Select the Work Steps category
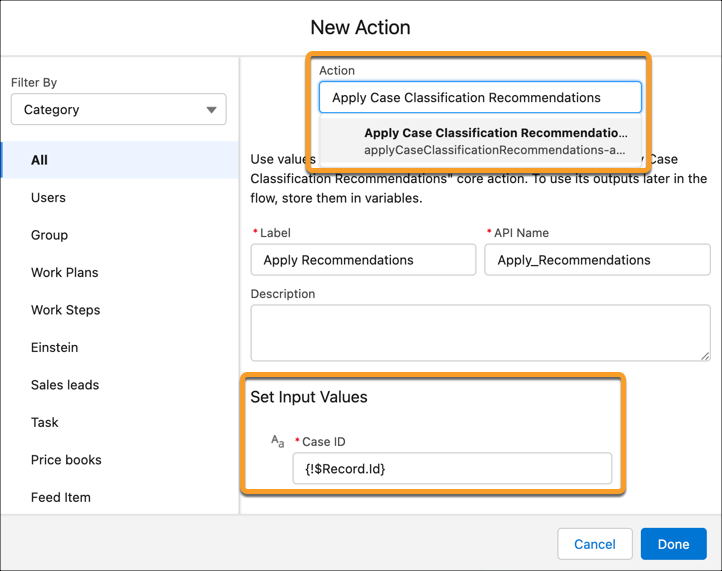The width and height of the screenshot is (722, 571). pos(65,310)
